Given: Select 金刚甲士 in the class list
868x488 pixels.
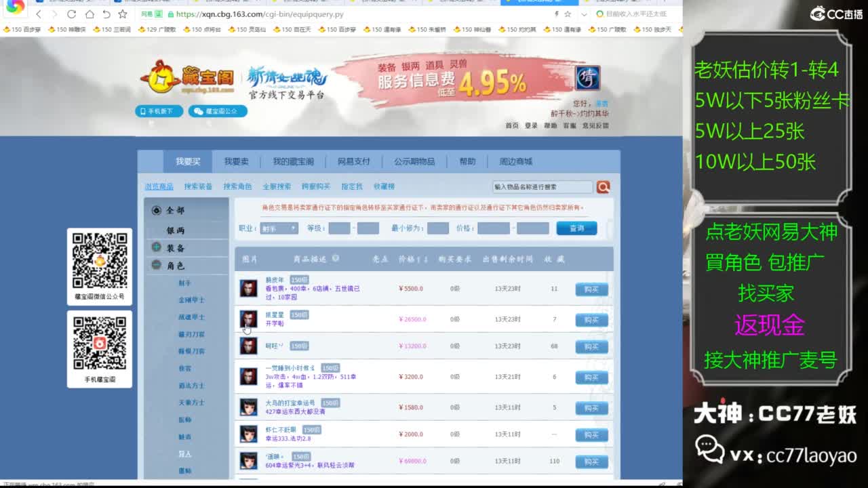Looking at the screenshot, I should tap(191, 300).
